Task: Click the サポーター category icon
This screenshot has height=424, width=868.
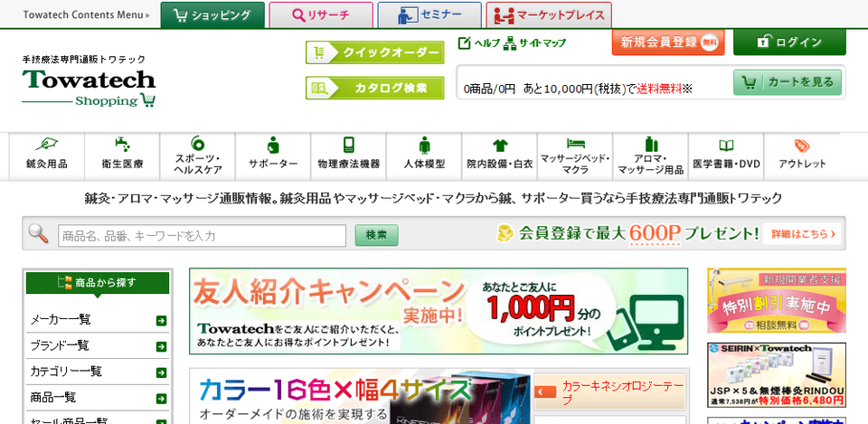Action: coord(273,145)
